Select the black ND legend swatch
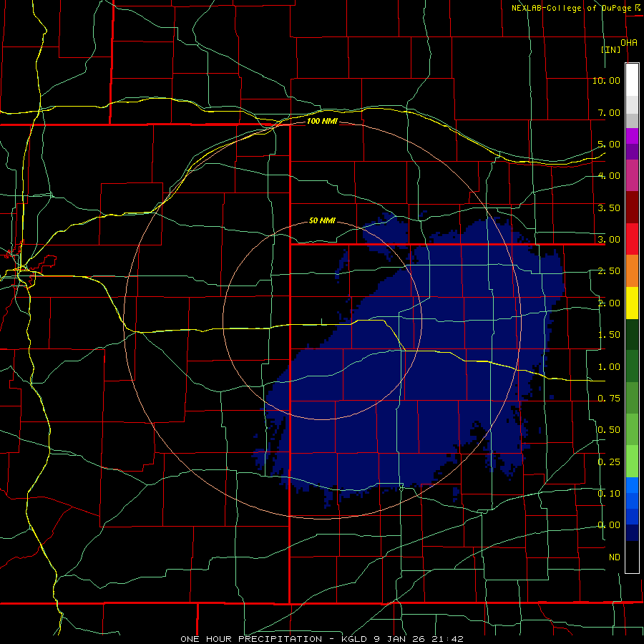 point(632,557)
